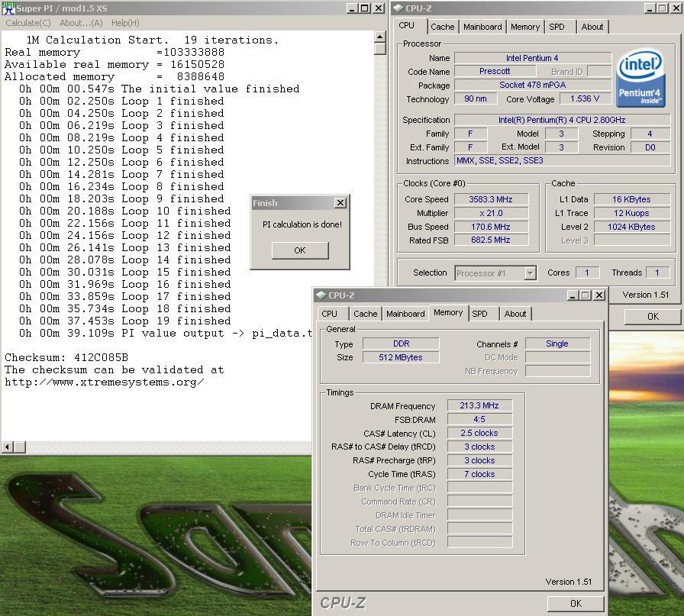Click the Technology value 90 nm
Screen dimensions: 684x616
click(x=476, y=98)
